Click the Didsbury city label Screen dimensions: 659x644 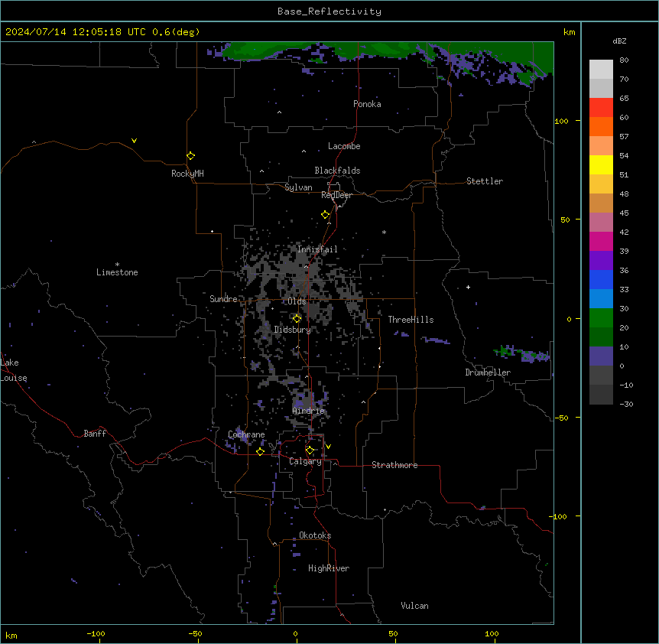pos(293,330)
